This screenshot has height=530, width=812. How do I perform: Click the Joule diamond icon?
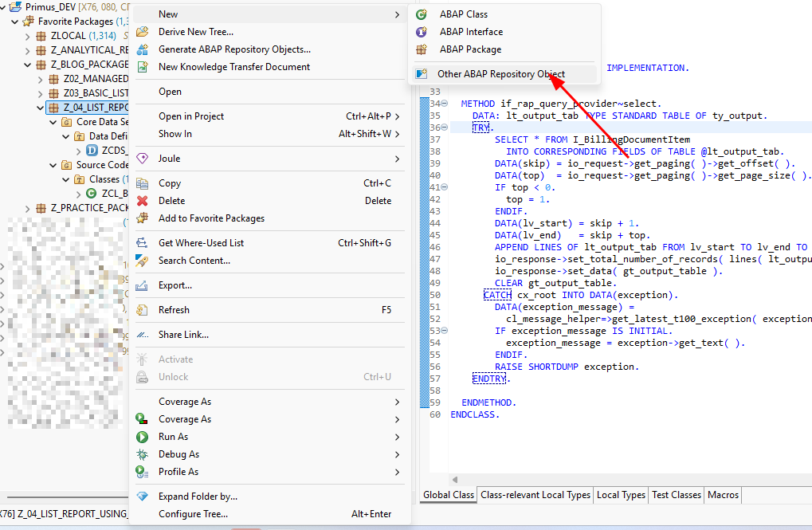point(143,159)
